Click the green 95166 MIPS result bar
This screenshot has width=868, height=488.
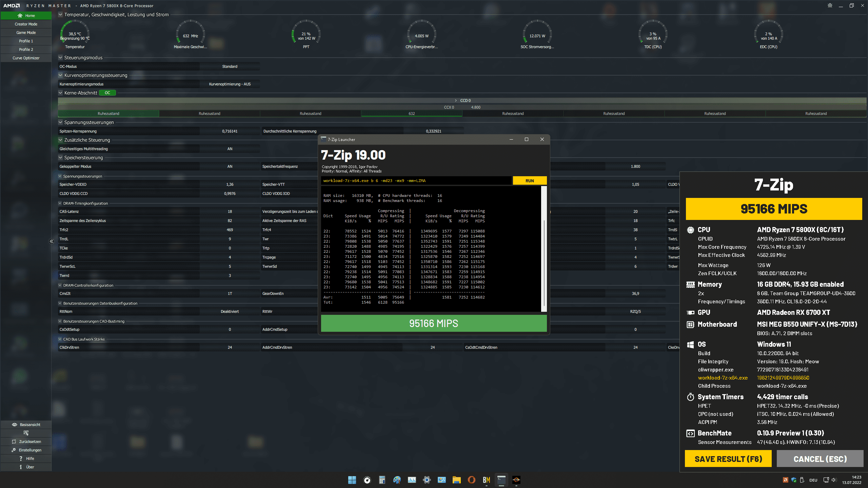(434, 323)
